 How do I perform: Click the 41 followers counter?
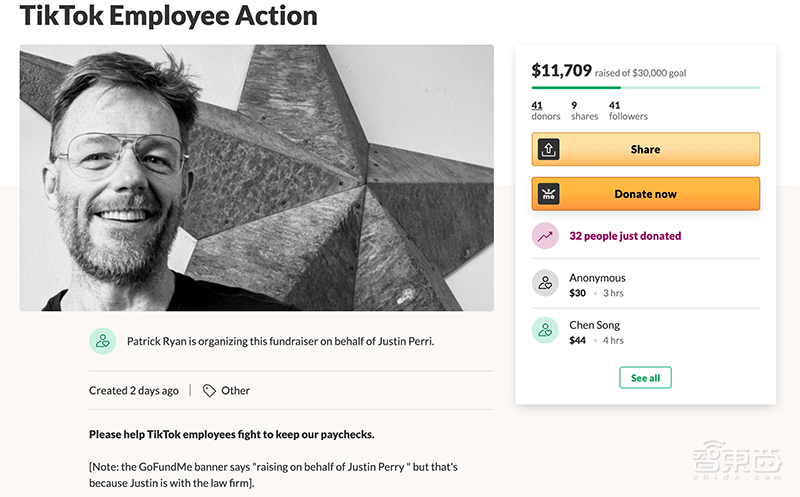(628, 110)
